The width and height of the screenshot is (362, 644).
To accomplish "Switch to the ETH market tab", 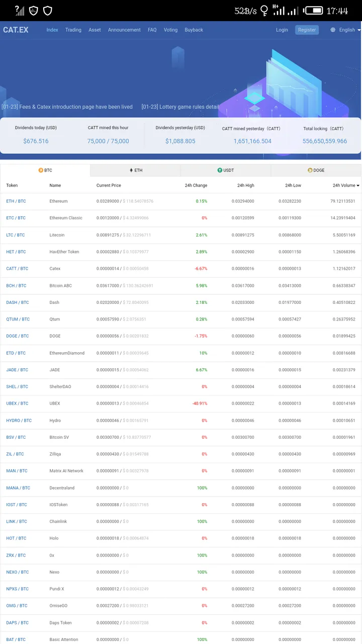I will (x=136, y=170).
